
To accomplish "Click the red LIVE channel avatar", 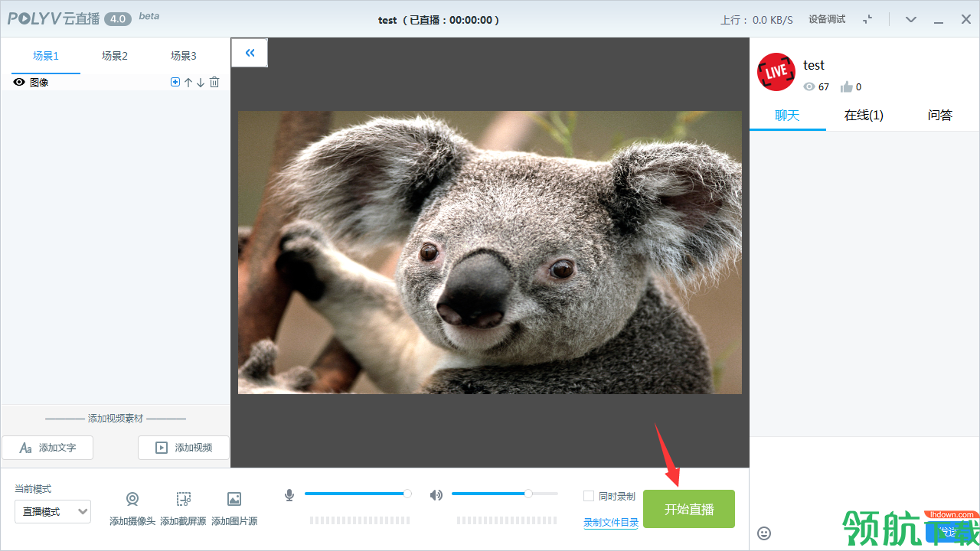I will point(776,72).
